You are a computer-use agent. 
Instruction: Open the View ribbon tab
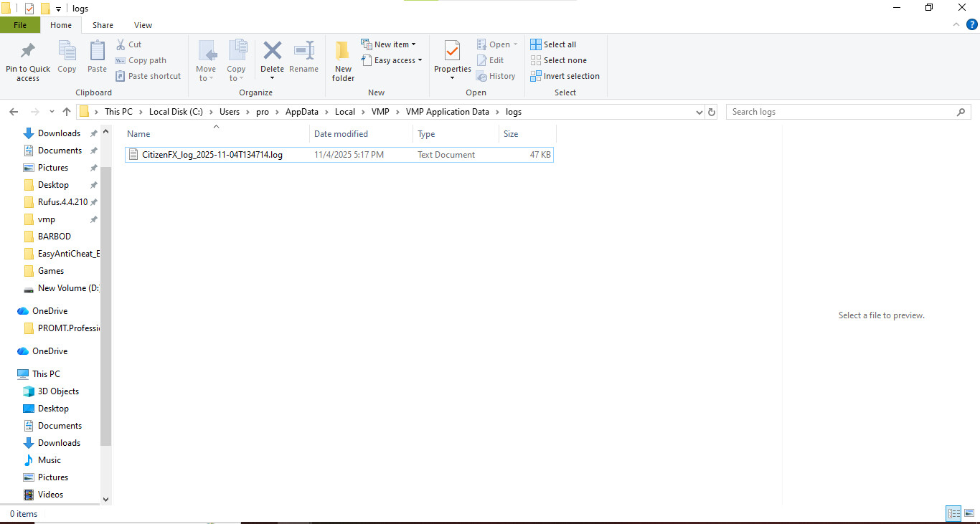click(x=143, y=25)
